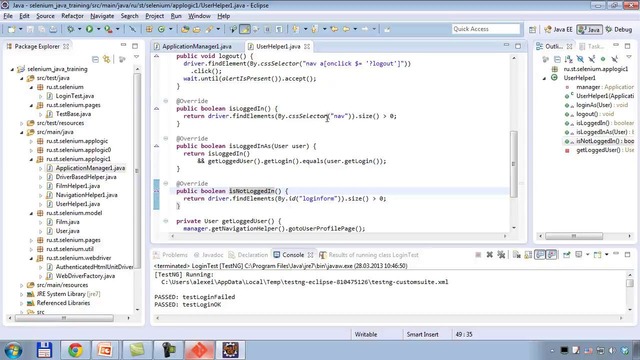This screenshot has height=360, width=640.
Task: Click Collapse All in Package Explorer
Action: click(95, 59)
